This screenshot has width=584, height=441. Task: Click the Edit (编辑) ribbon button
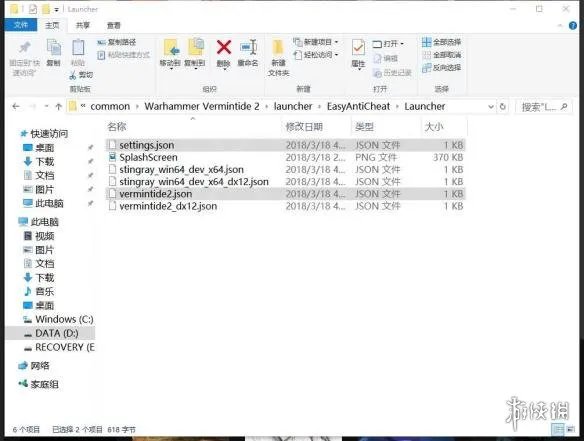(385, 58)
